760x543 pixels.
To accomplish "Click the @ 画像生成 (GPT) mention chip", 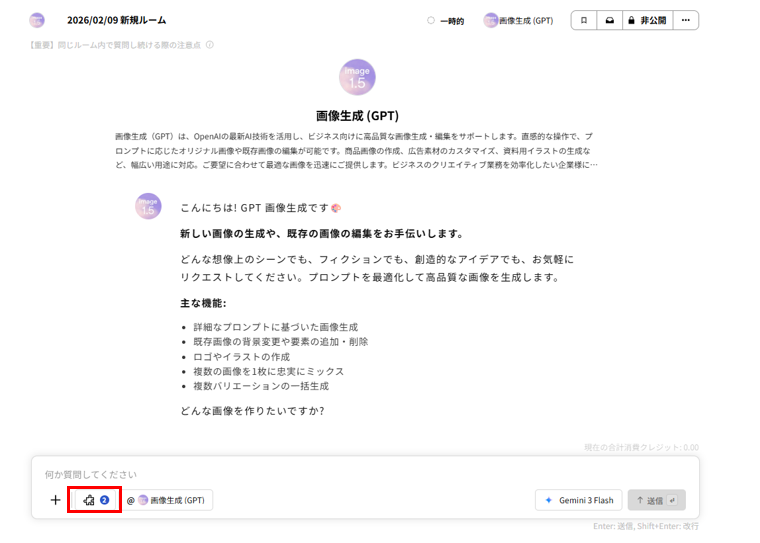I will click(x=168, y=500).
